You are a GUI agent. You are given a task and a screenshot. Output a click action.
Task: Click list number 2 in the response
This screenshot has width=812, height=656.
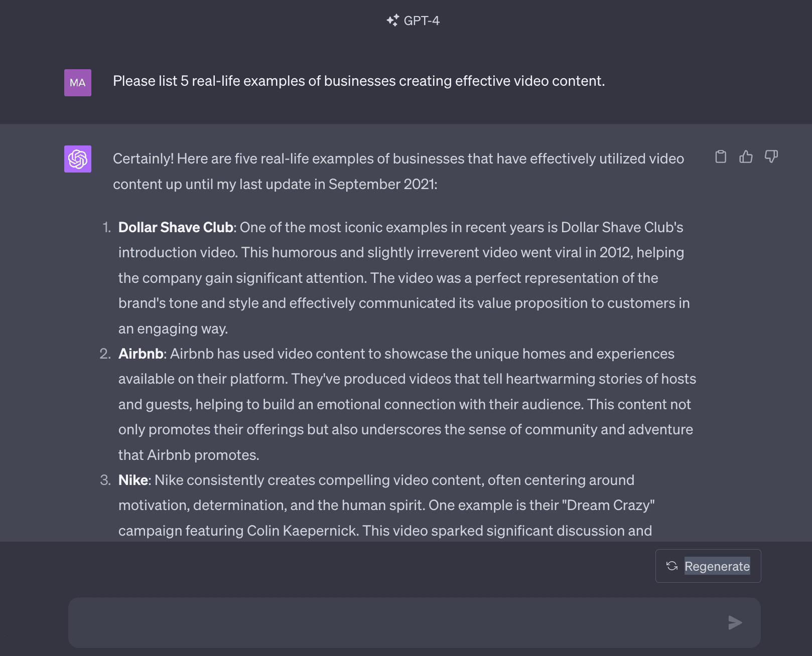[x=105, y=354]
